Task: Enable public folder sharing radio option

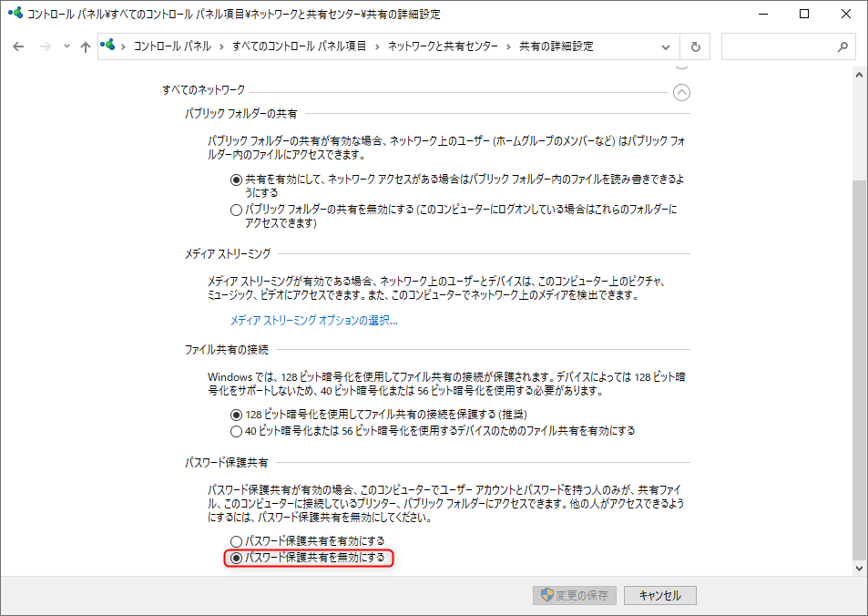Action: click(237, 180)
